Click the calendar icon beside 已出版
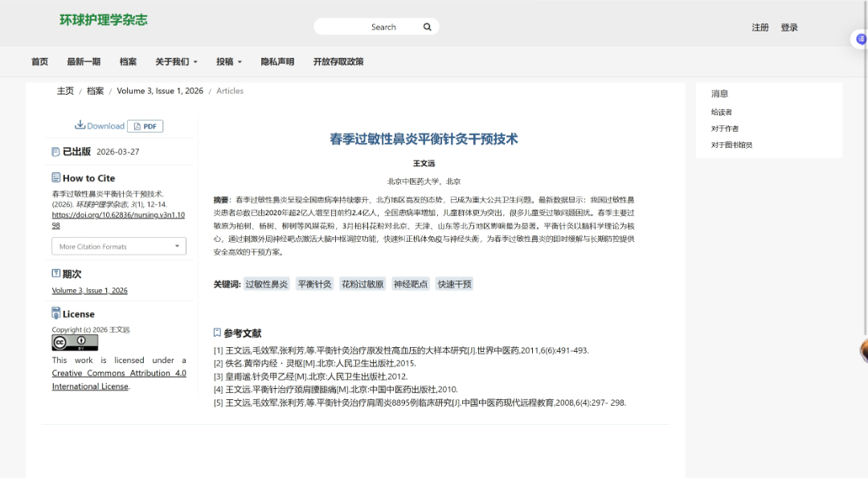 (55, 151)
